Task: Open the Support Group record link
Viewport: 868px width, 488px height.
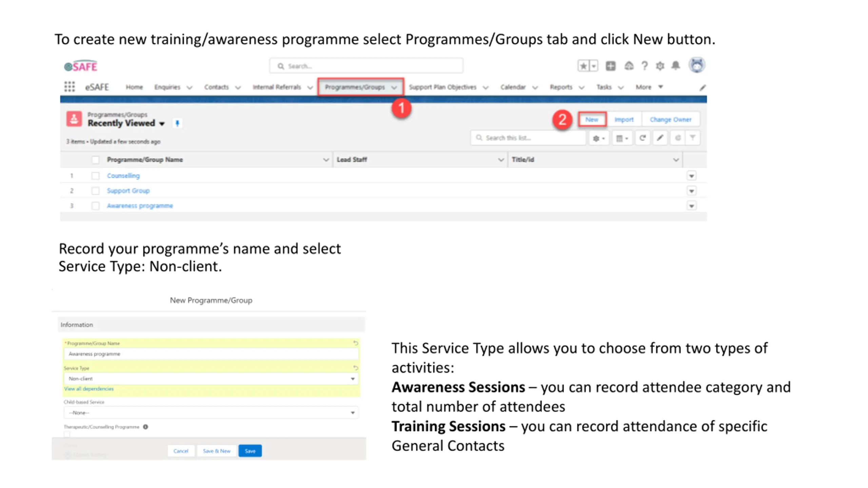Action: tap(128, 191)
